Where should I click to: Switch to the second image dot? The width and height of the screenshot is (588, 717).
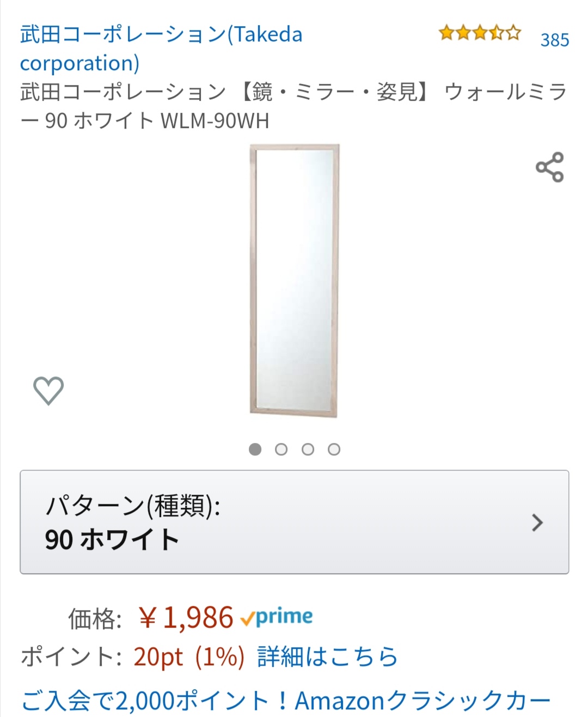point(281,449)
